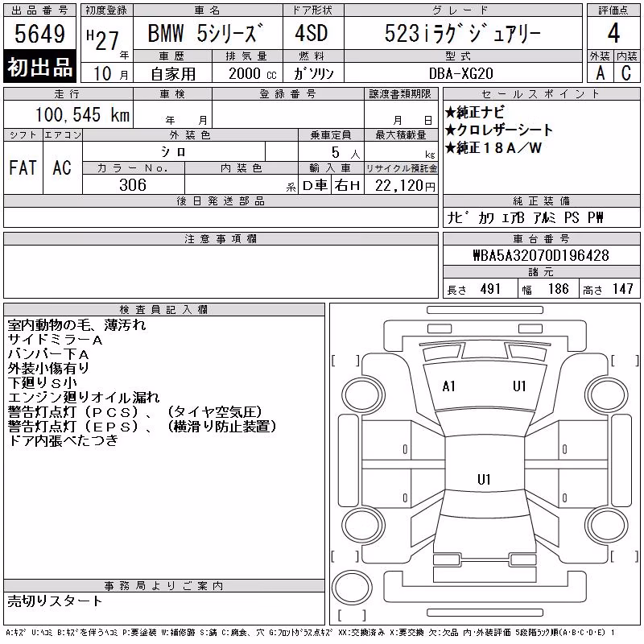Click the hood U1 dent mark

coord(519,386)
